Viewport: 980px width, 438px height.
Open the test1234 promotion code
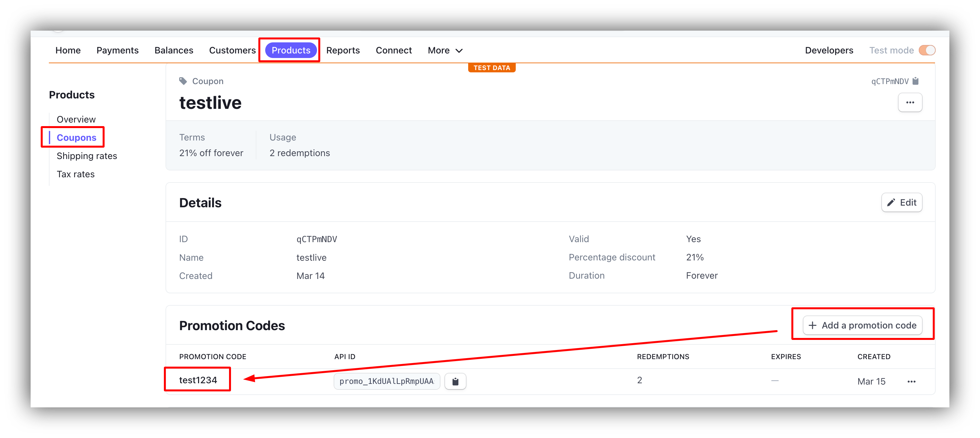(198, 379)
